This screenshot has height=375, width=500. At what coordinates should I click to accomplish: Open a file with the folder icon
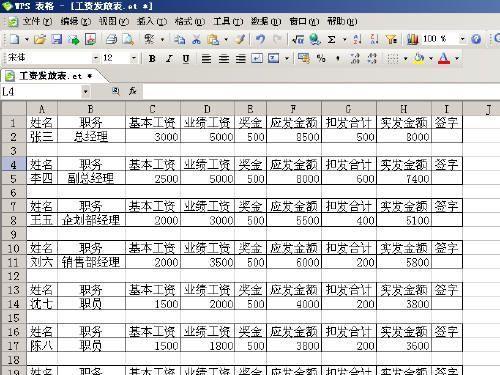point(39,39)
